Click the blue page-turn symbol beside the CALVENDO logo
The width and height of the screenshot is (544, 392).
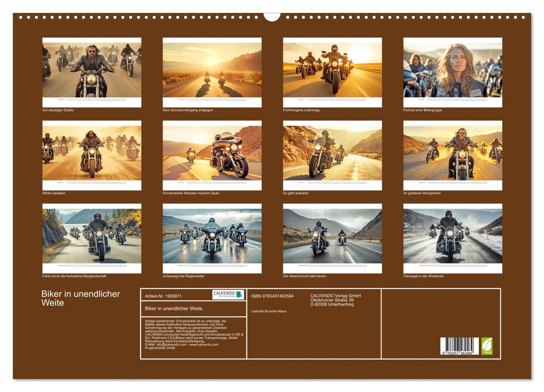[x=240, y=296]
